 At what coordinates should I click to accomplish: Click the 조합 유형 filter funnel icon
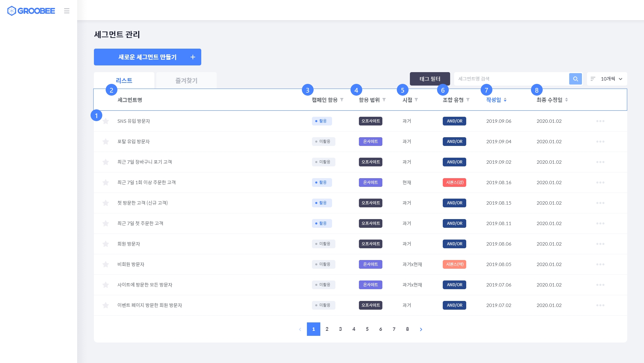(468, 100)
